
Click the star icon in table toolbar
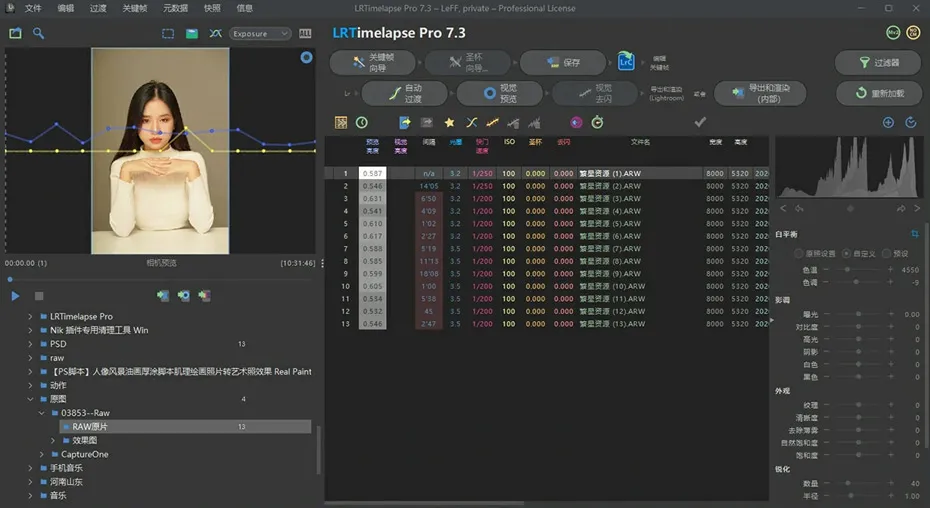(x=449, y=122)
